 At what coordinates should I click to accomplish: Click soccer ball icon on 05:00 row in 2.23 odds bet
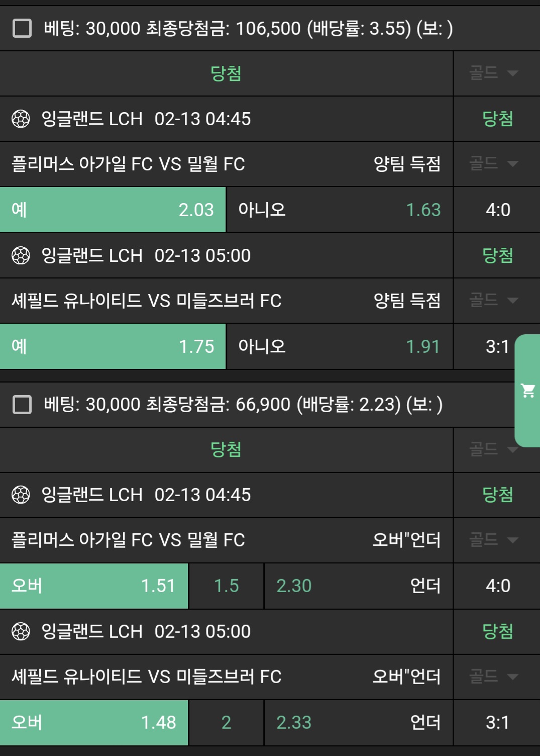click(21, 632)
